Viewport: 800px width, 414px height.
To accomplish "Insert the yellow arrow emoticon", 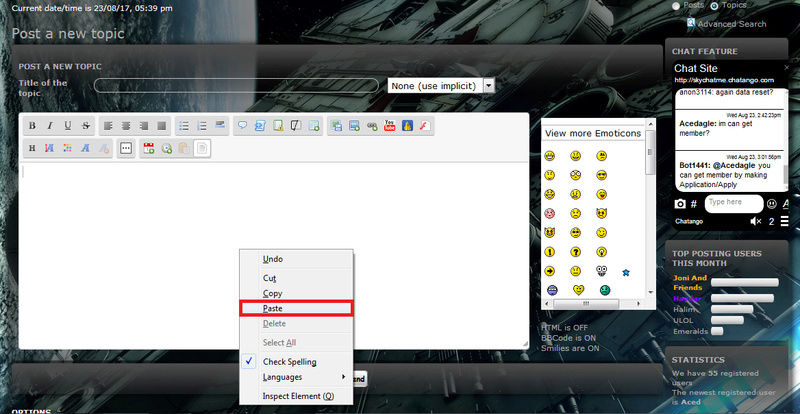I will 549,271.
